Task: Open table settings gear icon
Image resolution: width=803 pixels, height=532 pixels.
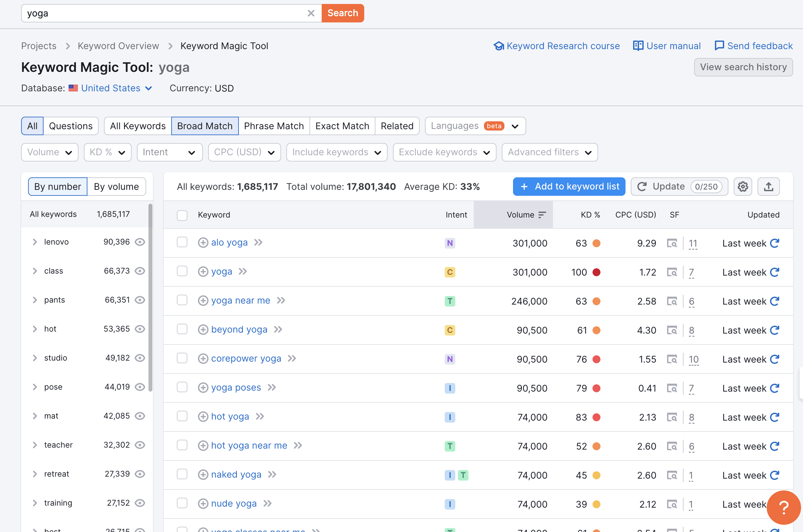Action: click(743, 187)
